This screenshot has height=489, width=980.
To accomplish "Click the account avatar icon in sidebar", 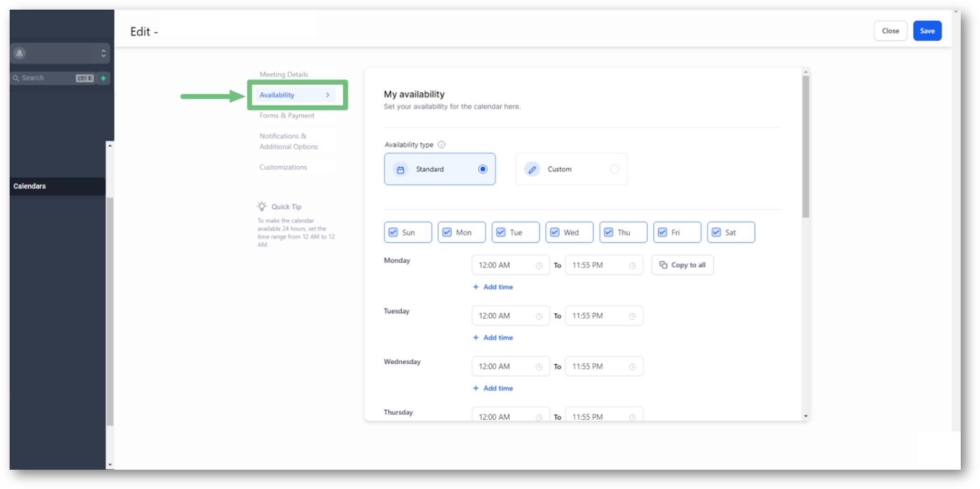I will [19, 53].
